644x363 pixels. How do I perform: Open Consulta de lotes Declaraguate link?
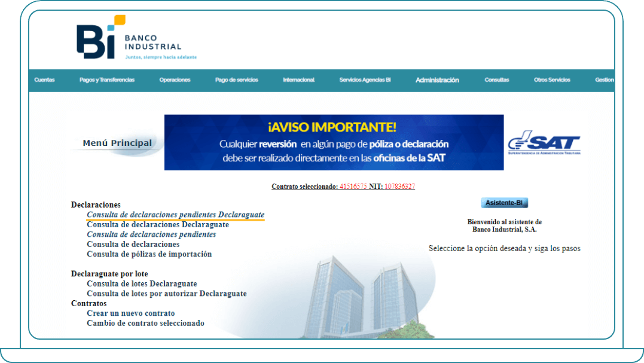[142, 283]
